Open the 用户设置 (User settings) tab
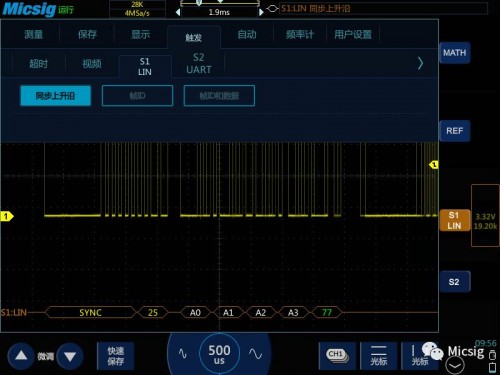Screen dimensions: 500x375 pyautogui.click(x=353, y=34)
